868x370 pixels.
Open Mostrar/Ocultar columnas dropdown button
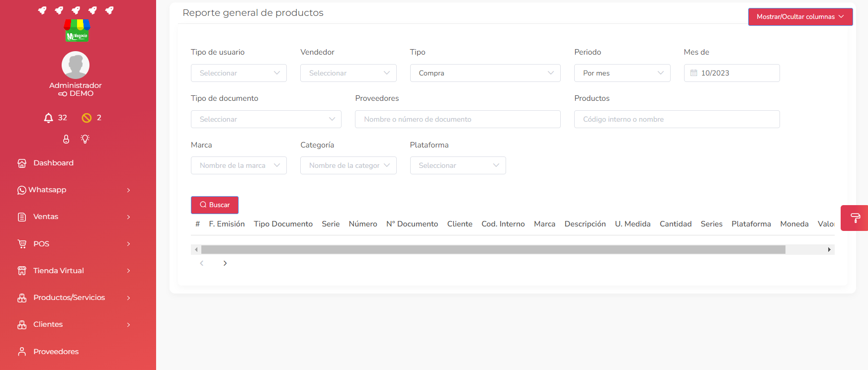pyautogui.click(x=800, y=17)
